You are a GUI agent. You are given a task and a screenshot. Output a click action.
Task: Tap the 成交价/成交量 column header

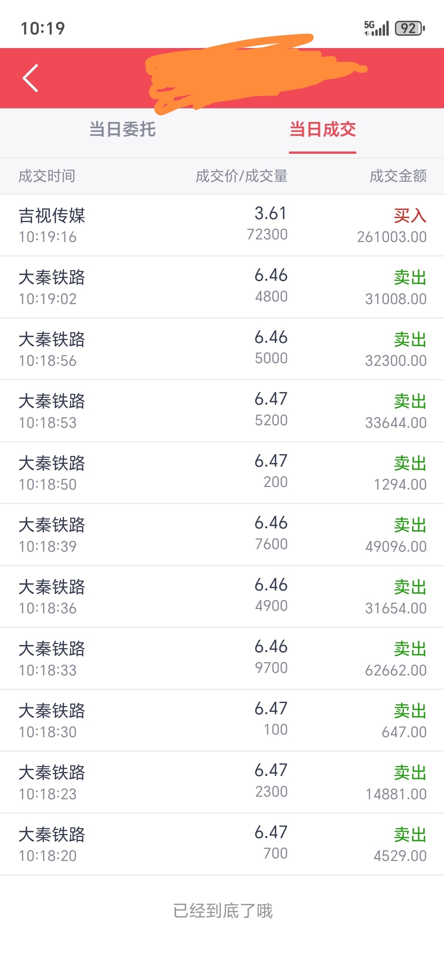242,176
